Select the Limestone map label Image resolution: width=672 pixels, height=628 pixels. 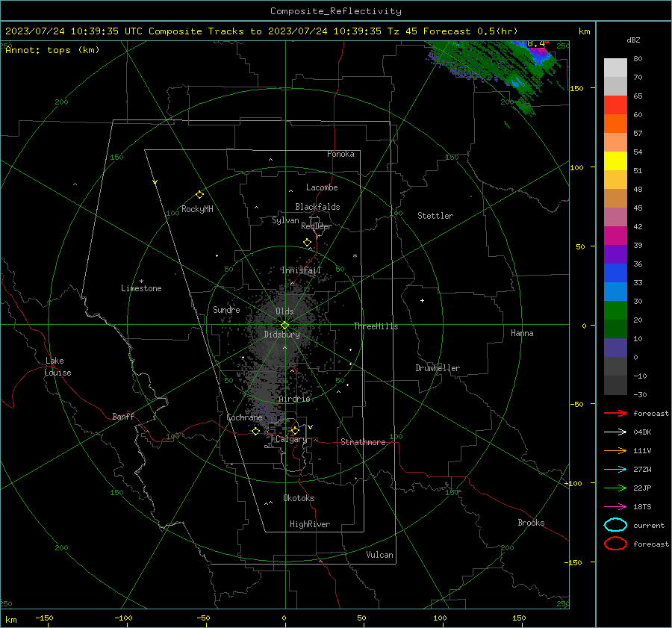[141, 288]
